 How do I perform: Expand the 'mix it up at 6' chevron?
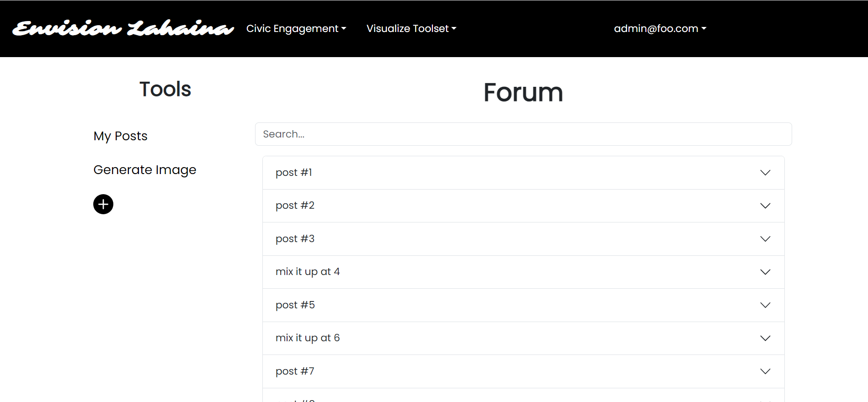pos(765,338)
